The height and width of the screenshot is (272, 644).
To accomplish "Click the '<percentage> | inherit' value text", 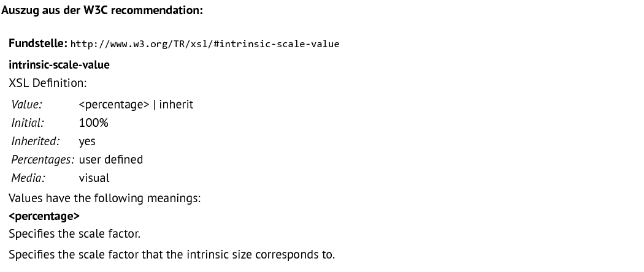I will [x=136, y=105].
